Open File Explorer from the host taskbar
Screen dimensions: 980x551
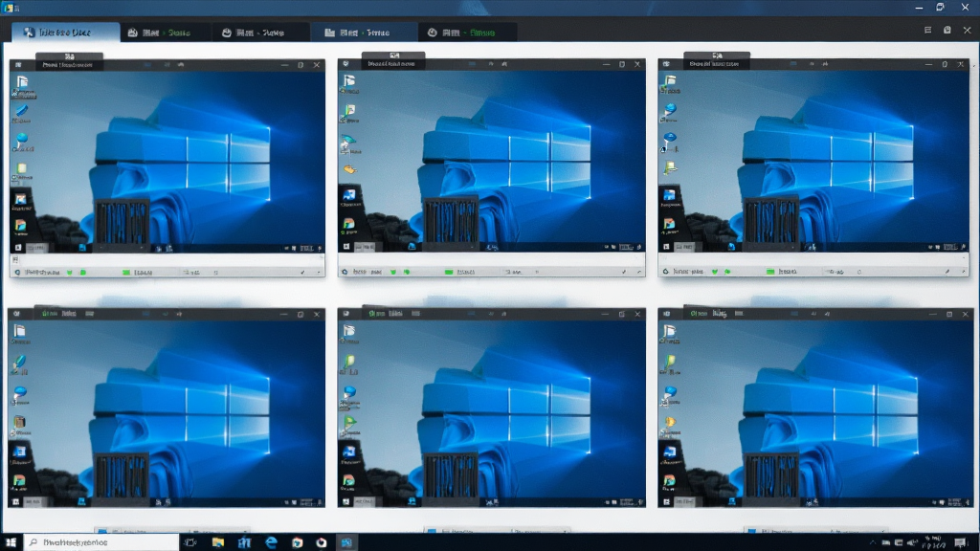click(217, 542)
